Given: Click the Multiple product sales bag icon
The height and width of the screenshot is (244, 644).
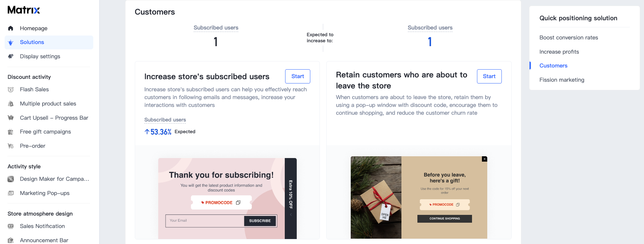Looking at the screenshot, I should 11,104.
